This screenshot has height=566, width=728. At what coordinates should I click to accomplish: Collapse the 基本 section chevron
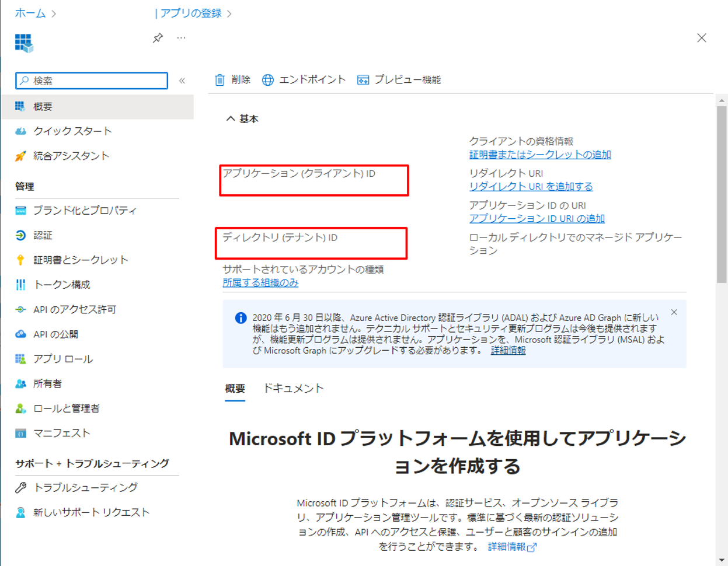231,118
